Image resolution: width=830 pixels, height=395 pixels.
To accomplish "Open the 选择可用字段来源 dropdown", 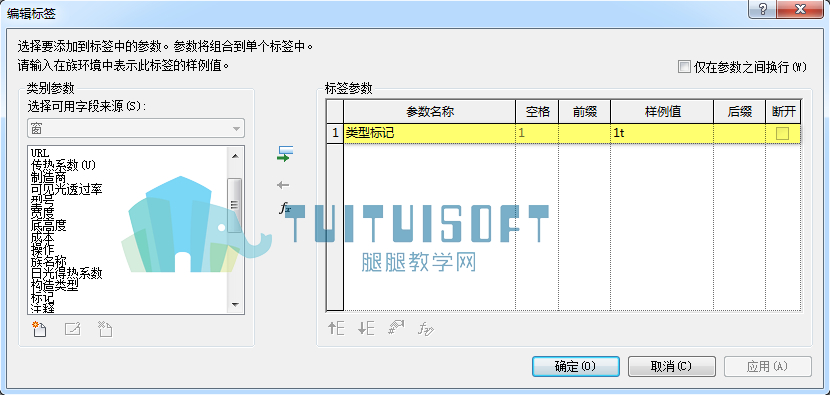I will pyautogui.click(x=136, y=129).
